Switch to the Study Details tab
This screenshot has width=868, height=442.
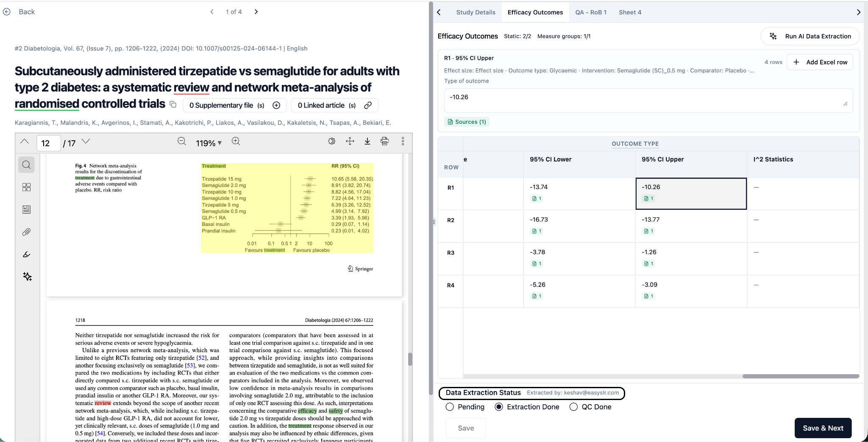point(476,12)
